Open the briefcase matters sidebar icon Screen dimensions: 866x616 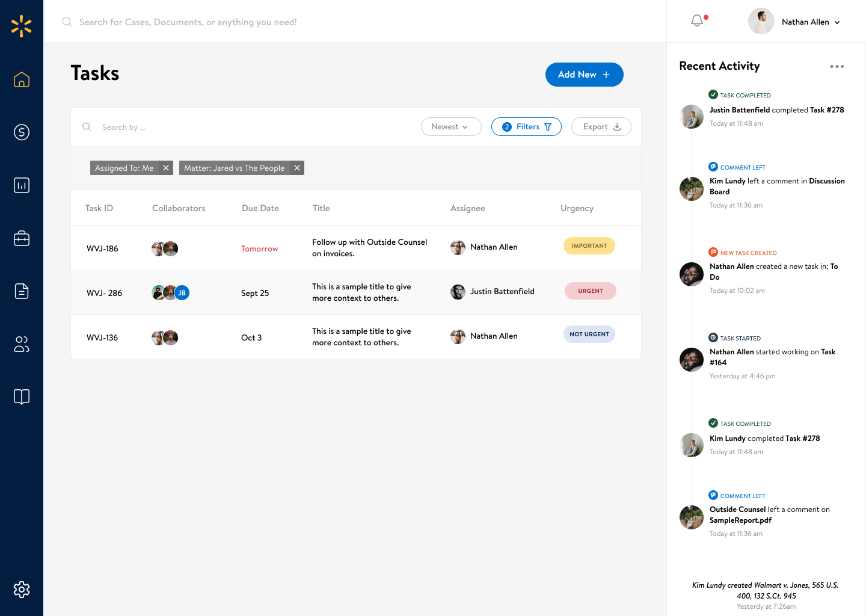click(22, 238)
